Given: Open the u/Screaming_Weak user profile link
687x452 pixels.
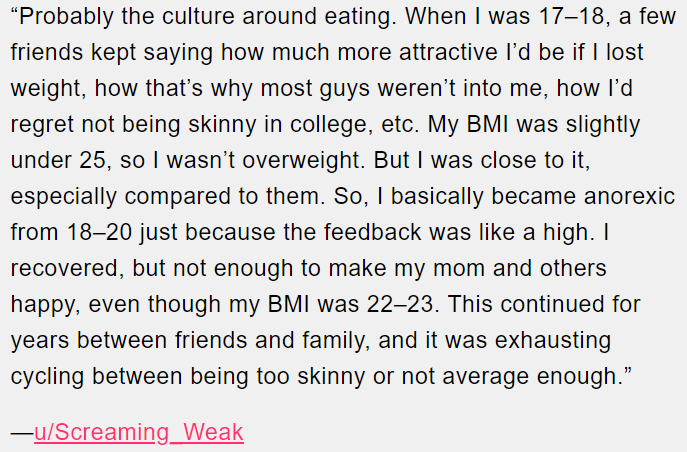Looking at the screenshot, I should [x=138, y=432].
